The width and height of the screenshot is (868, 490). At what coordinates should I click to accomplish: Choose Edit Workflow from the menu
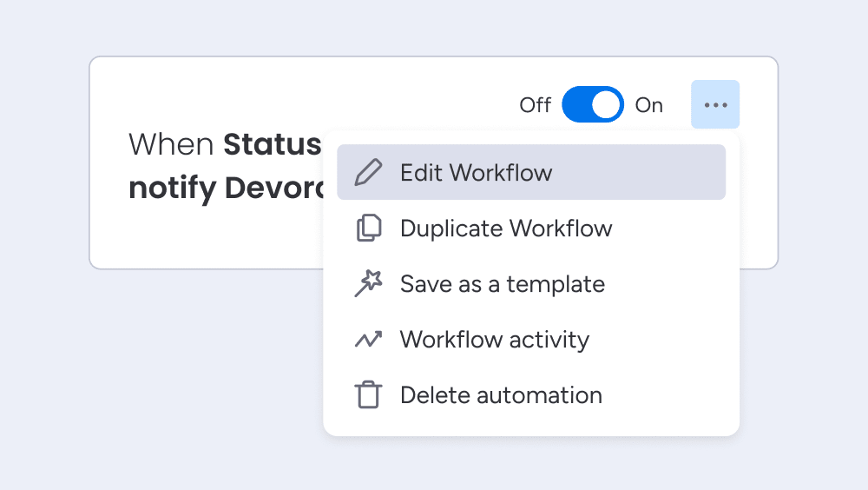(531, 172)
